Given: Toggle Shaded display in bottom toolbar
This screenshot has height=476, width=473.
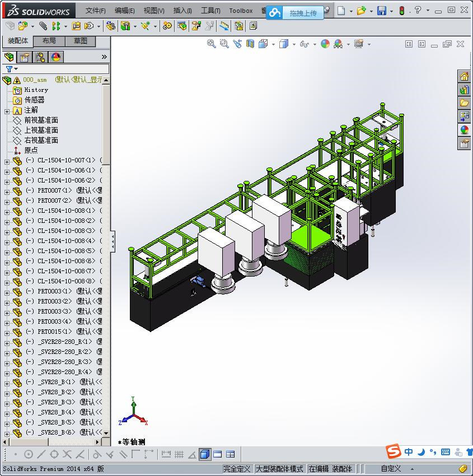Looking at the screenshot, I should [205, 454].
